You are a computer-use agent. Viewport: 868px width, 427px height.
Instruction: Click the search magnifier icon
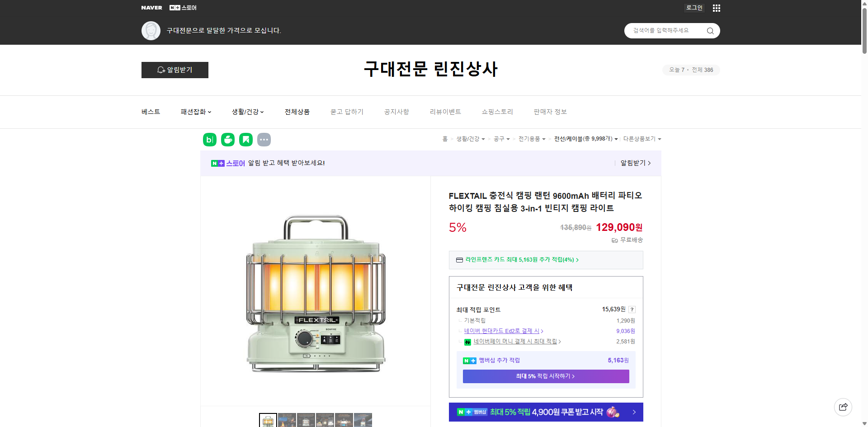[710, 30]
